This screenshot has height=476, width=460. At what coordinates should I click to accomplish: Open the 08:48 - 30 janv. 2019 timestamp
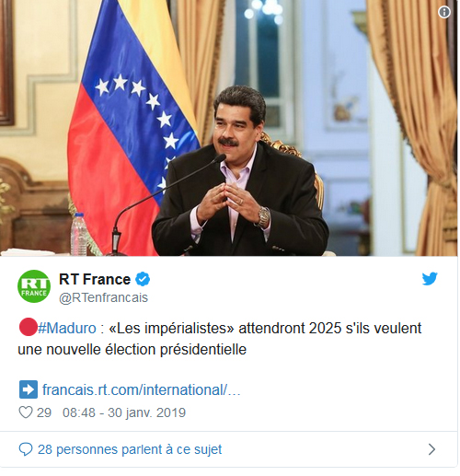[124, 412]
